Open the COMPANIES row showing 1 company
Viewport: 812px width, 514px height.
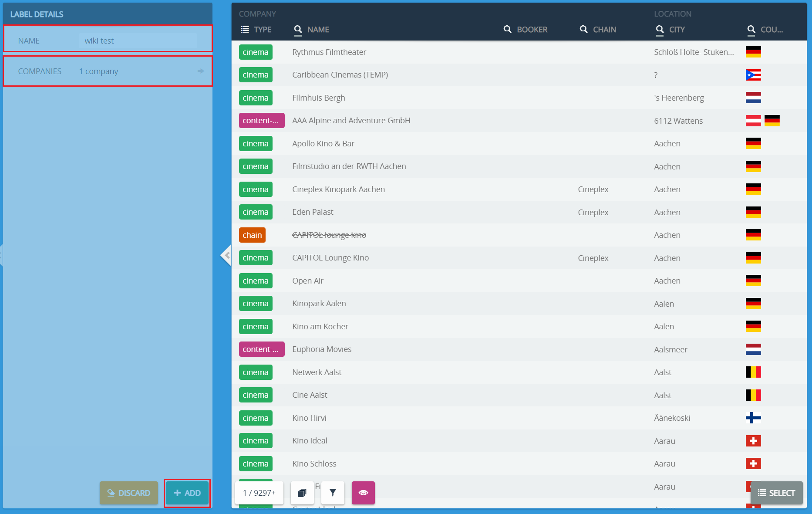108,71
